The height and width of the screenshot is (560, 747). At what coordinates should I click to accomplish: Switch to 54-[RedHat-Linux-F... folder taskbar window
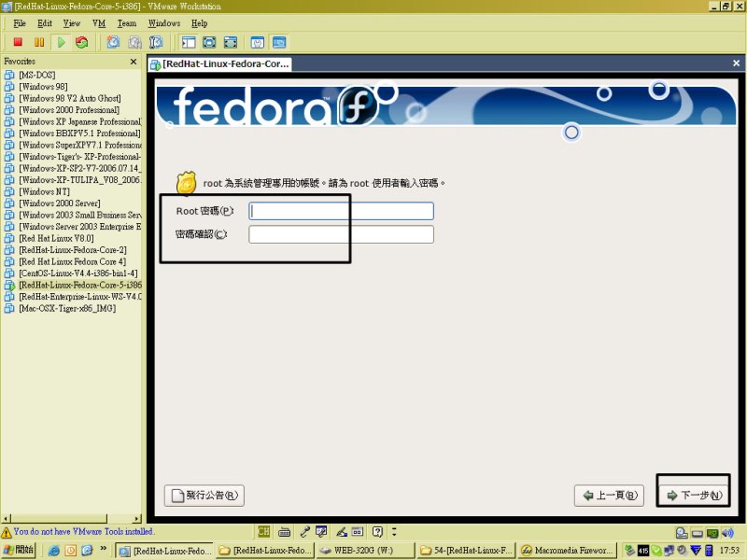(x=466, y=551)
